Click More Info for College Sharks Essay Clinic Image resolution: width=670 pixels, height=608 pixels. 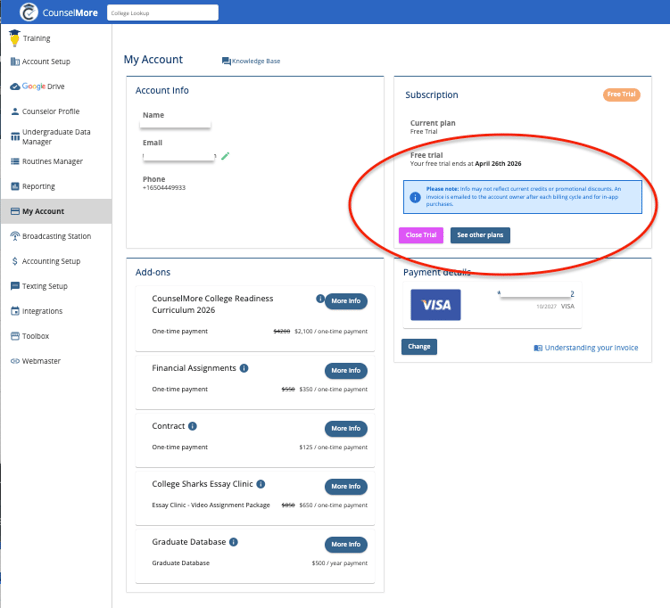[346, 486]
